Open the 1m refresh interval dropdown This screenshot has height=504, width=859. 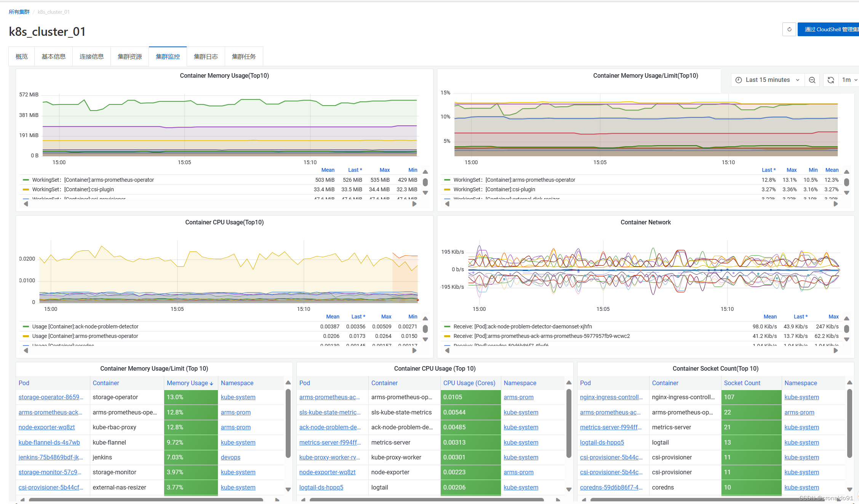[849, 80]
